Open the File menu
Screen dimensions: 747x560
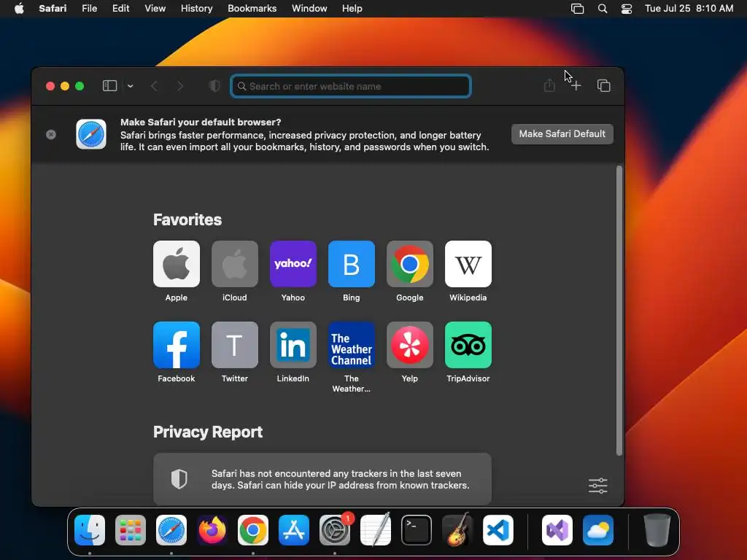[x=90, y=9]
